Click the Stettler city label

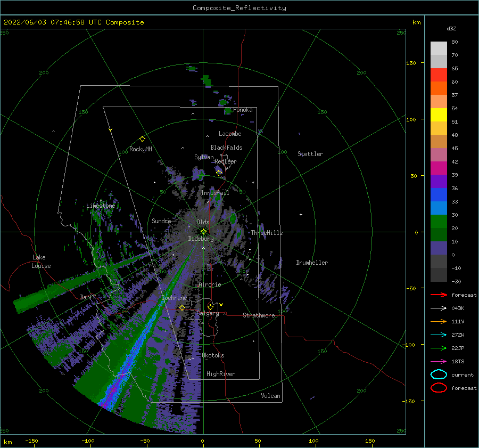click(310, 154)
